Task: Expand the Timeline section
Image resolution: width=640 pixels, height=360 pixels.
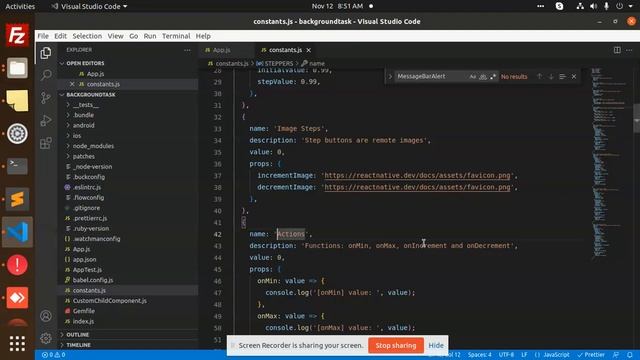Action: pos(78,345)
